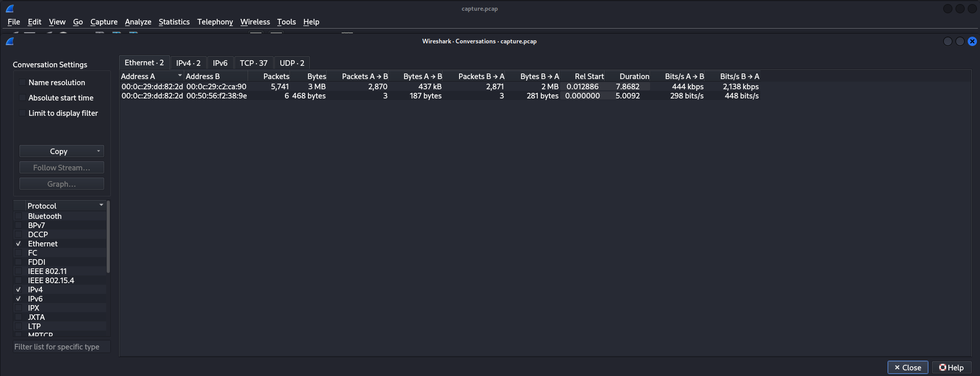Tick Limit to display filter checkbox
Screen dimensions: 980x376
click(x=22, y=113)
